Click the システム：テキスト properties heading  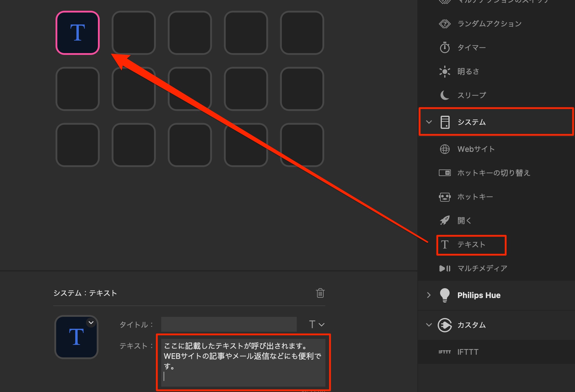pyautogui.click(x=85, y=293)
